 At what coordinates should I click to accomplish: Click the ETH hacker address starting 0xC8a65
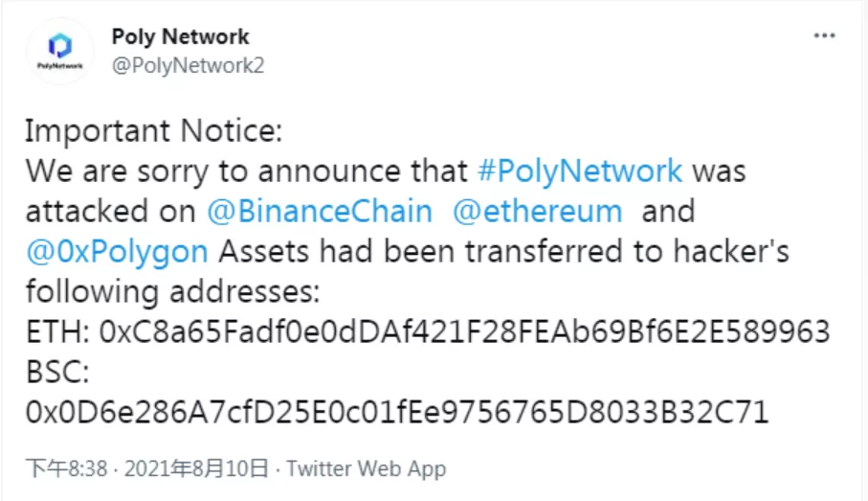(464, 332)
